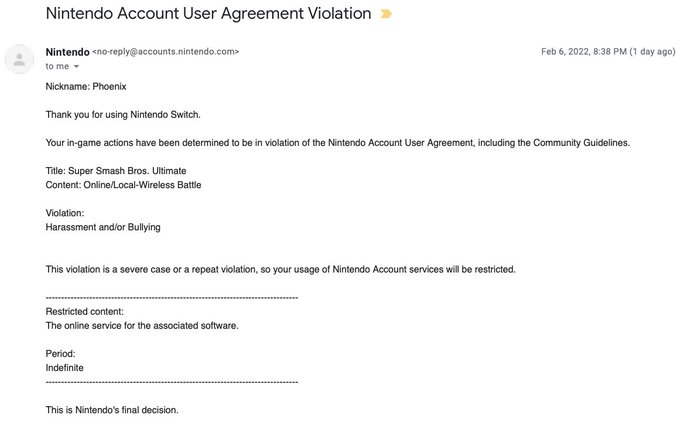
Task: Click the 'Harassment and/or Bullying' text
Action: point(103,227)
